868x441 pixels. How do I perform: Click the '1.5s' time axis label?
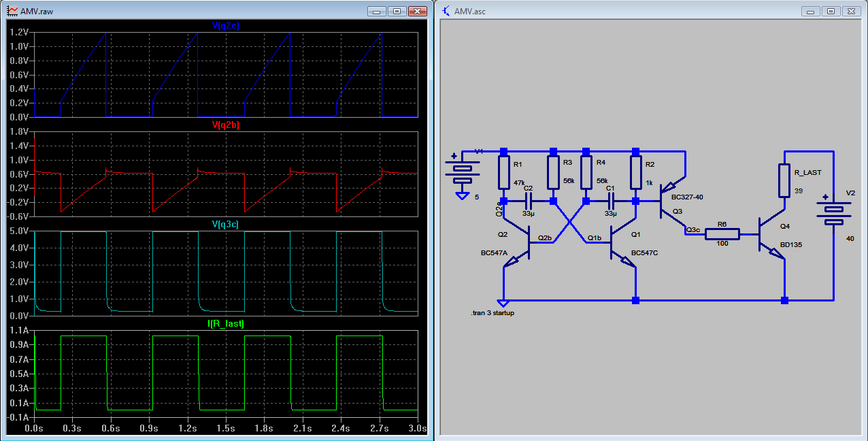226,429
